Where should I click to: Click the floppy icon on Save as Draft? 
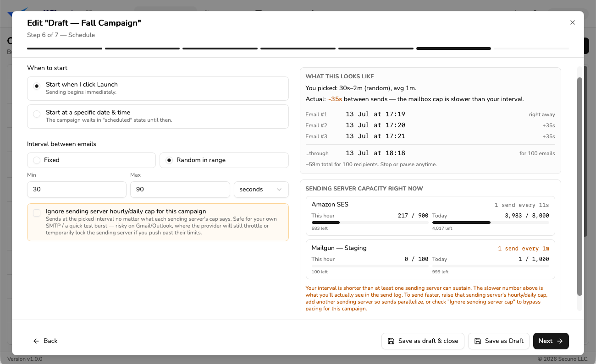pos(478,341)
